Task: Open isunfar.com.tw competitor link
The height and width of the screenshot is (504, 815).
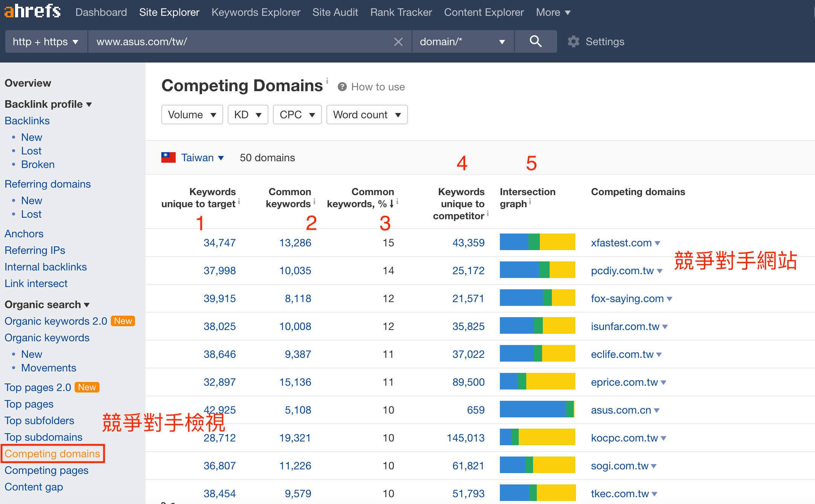Action: pyautogui.click(x=625, y=326)
